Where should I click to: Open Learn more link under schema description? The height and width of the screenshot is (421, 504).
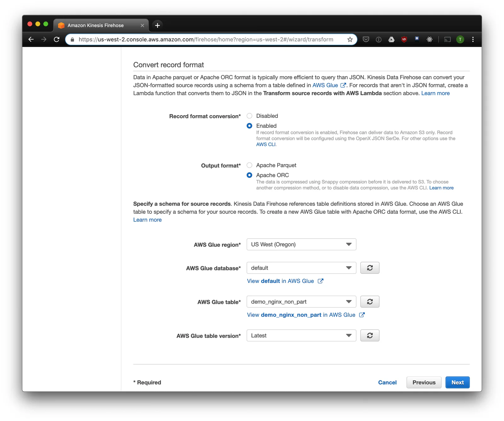click(147, 220)
